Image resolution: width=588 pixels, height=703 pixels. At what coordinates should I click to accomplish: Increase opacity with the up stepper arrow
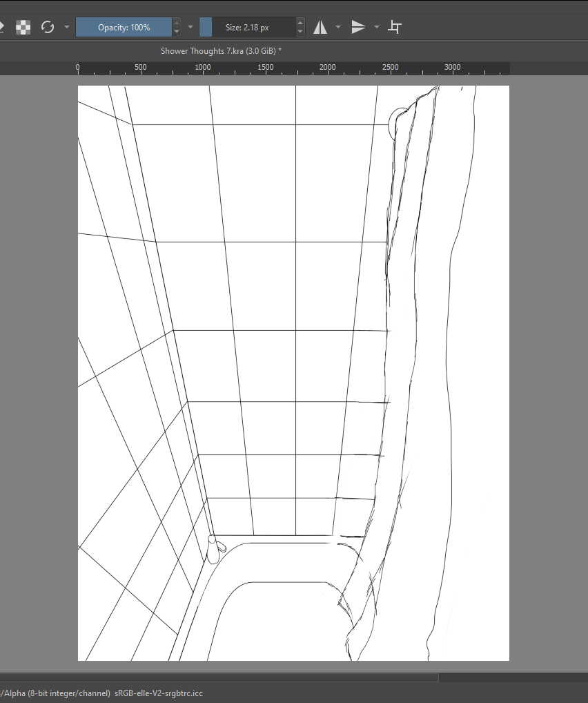pyautogui.click(x=177, y=22)
